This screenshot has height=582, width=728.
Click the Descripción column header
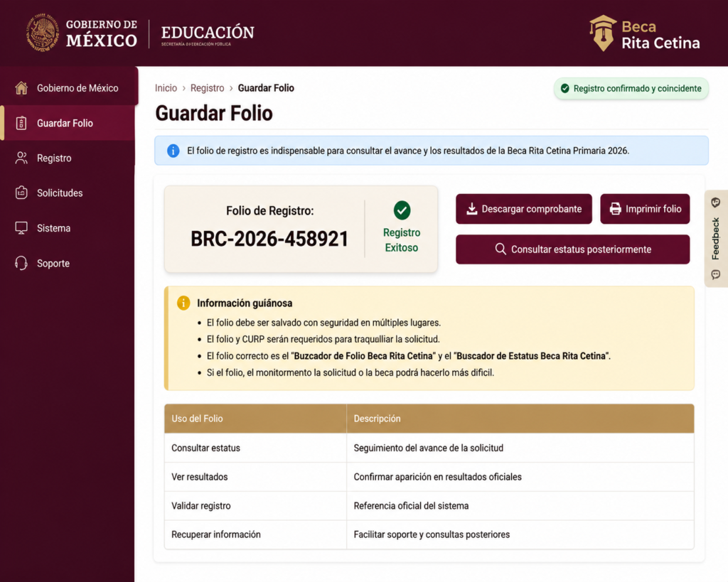point(520,419)
